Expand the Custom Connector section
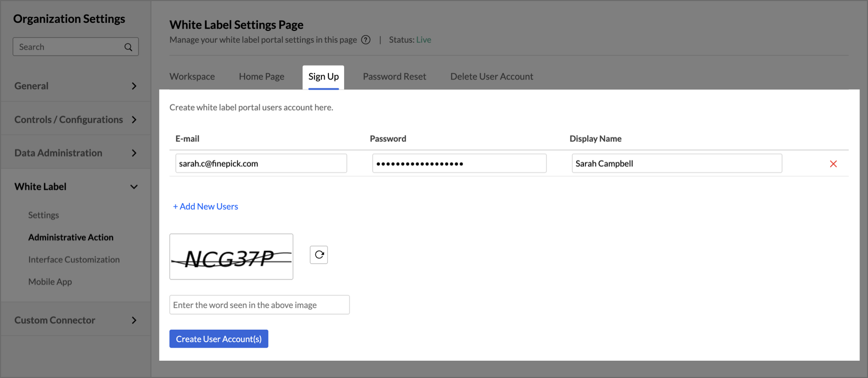868x378 pixels. pyautogui.click(x=76, y=320)
